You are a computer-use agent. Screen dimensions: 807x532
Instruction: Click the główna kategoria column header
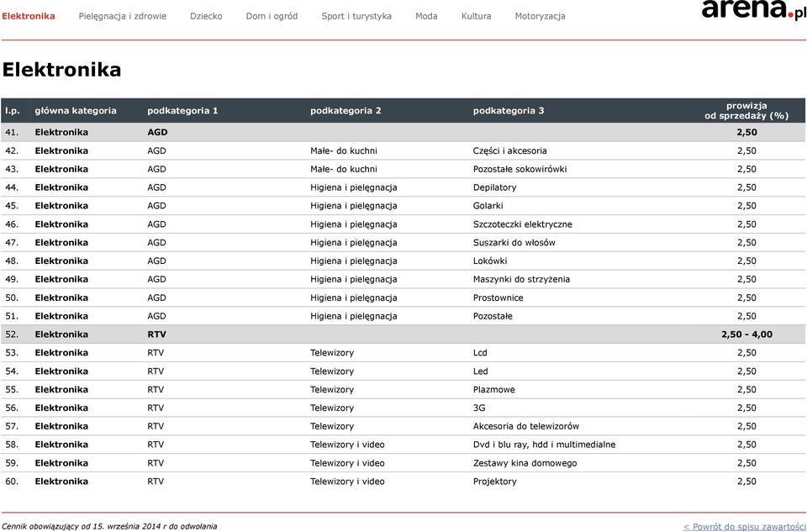[76, 111]
